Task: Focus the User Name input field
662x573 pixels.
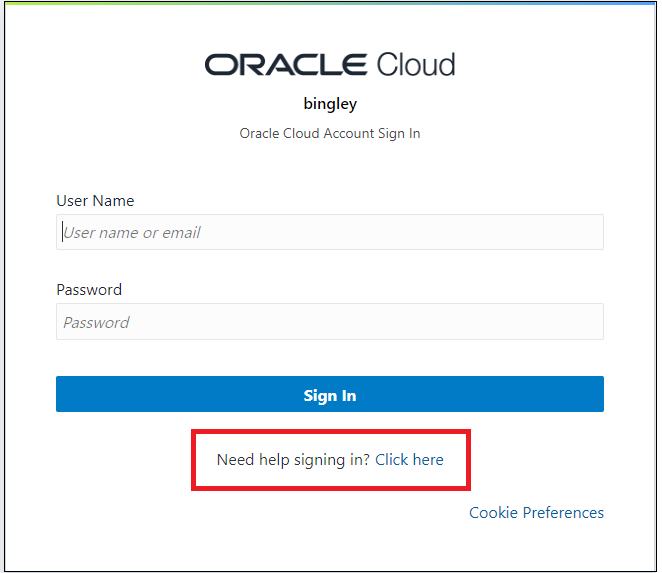Action: pyautogui.click(x=330, y=232)
